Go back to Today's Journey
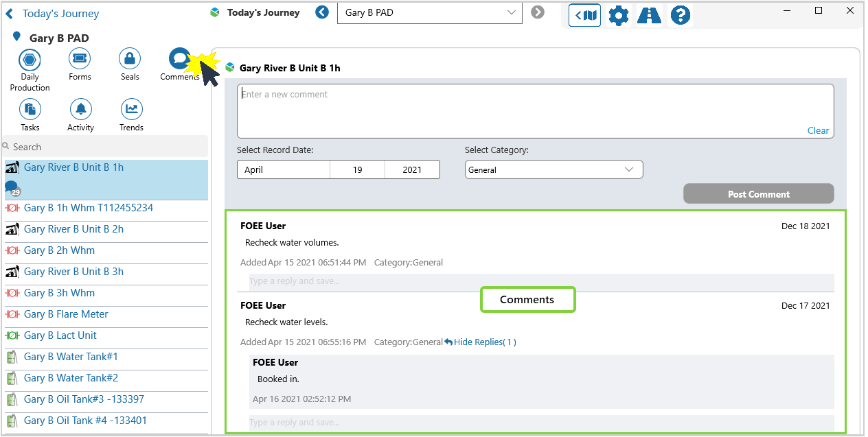 click(x=53, y=14)
